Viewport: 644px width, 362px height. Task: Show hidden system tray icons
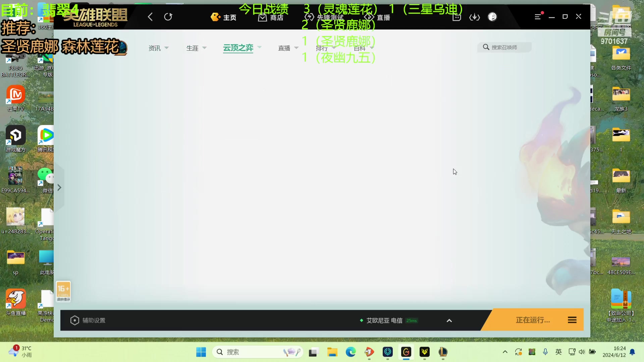pos(505,352)
